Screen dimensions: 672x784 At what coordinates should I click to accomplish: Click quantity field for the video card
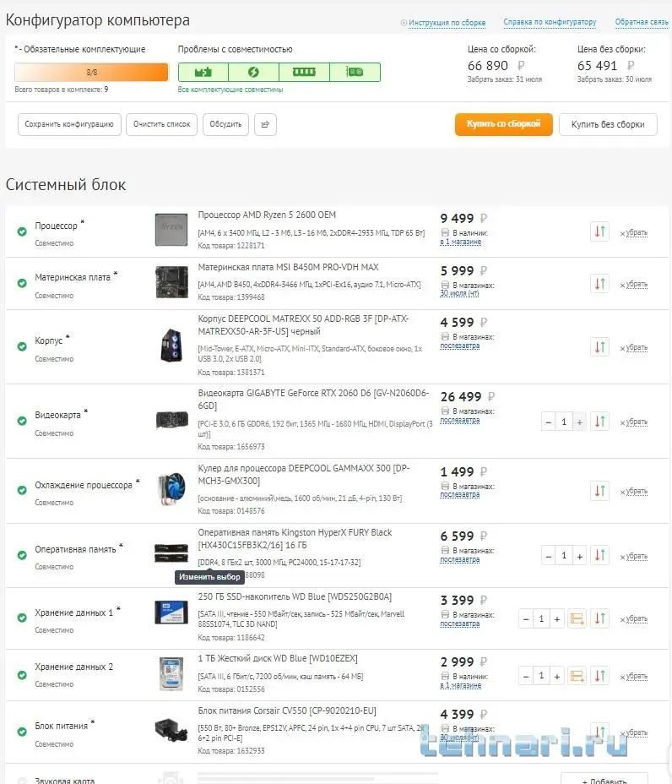coord(564,422)
